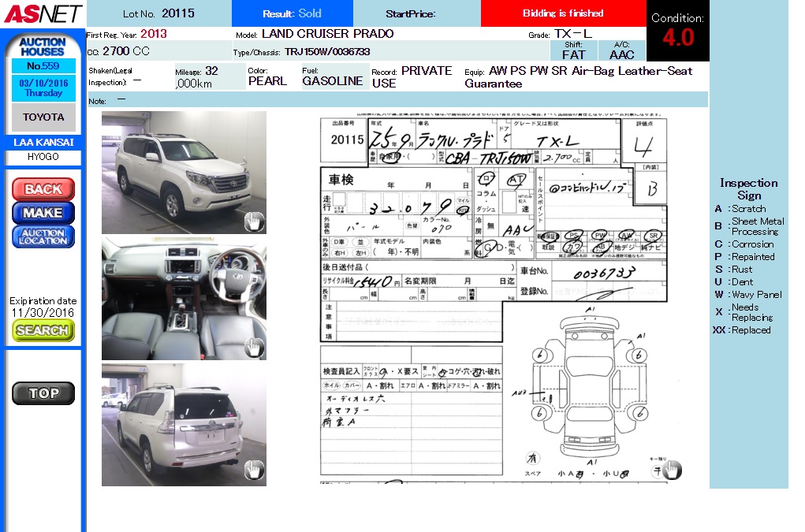Click the Condition 4.0 score box
Screen dimensions: 805x532
(677, 32)
